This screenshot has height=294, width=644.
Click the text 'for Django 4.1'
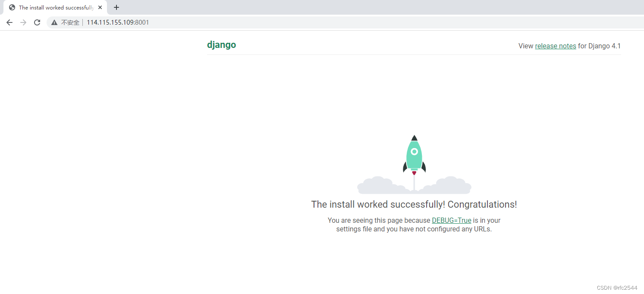600,46
